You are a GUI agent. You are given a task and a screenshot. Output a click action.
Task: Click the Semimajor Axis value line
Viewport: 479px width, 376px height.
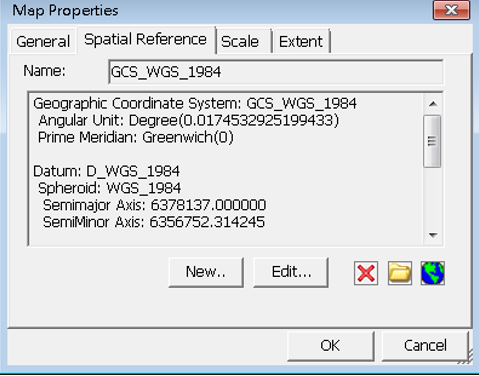pos(154,205)
